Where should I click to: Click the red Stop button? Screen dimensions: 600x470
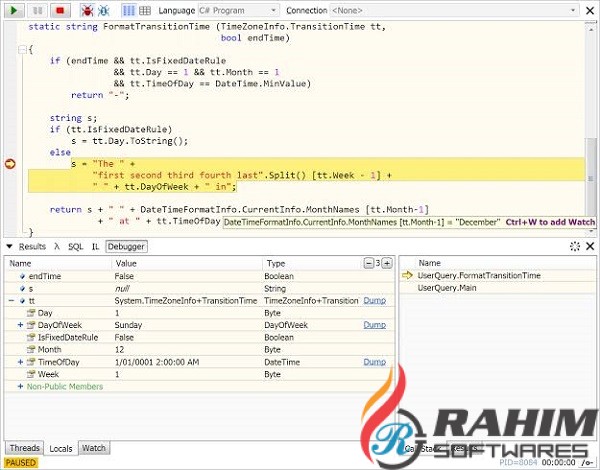tap(60, 9)
